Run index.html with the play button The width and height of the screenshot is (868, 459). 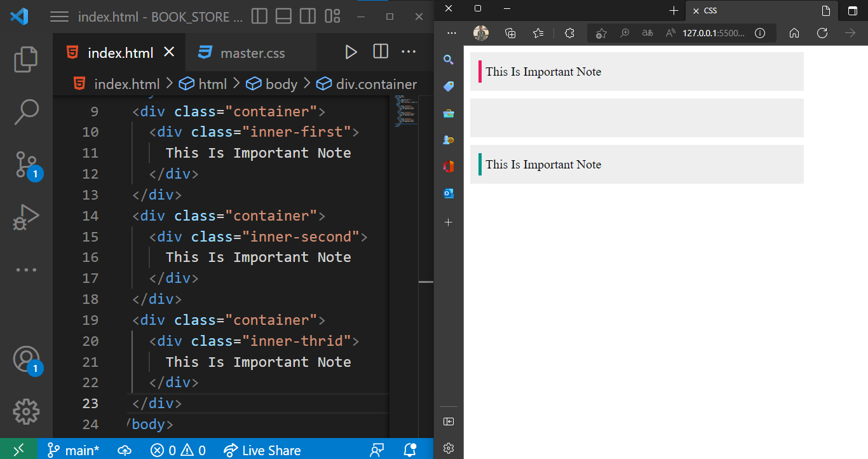(x=351, y=52)
